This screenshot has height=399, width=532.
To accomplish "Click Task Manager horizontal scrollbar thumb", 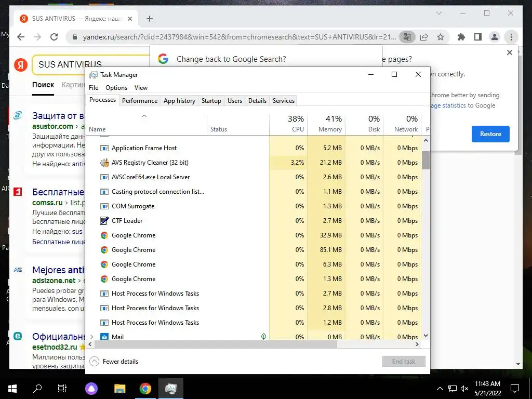I will coord(216,344).
